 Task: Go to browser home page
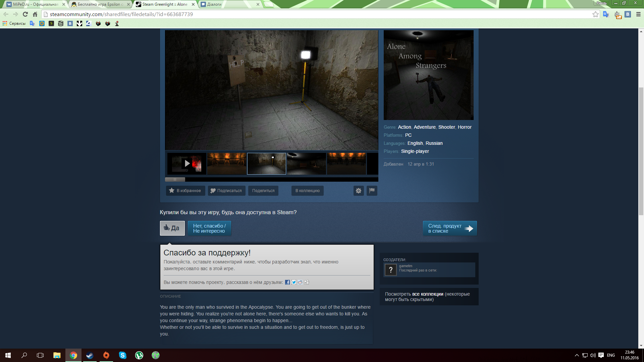35,14
